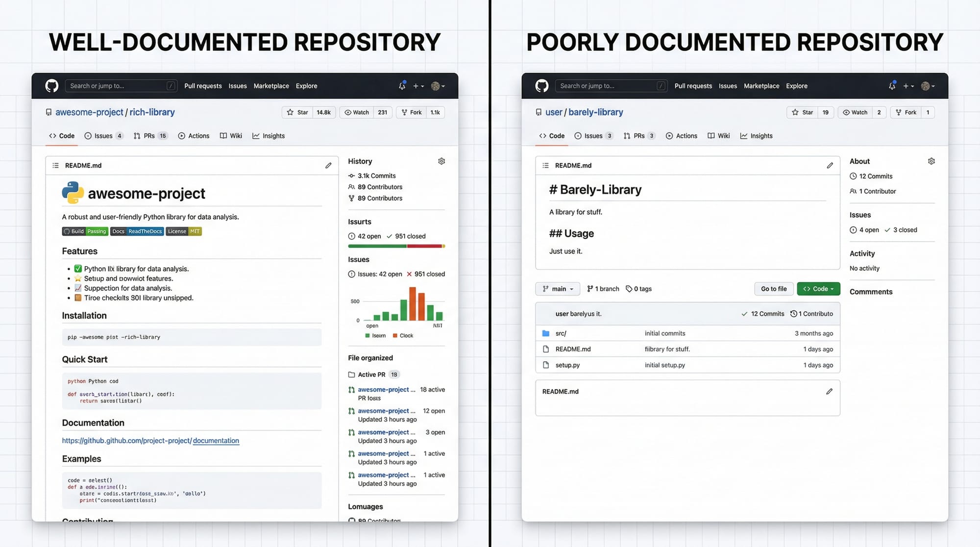Star the barely-library repository
The height and width of the screenshot is (547, 980).
(802, 112)
